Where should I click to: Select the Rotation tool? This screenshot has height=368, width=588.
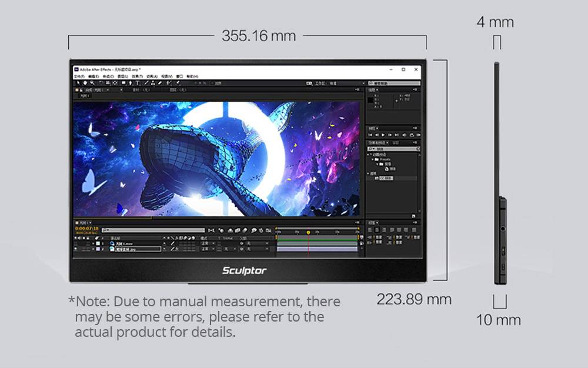coord(101,83)
